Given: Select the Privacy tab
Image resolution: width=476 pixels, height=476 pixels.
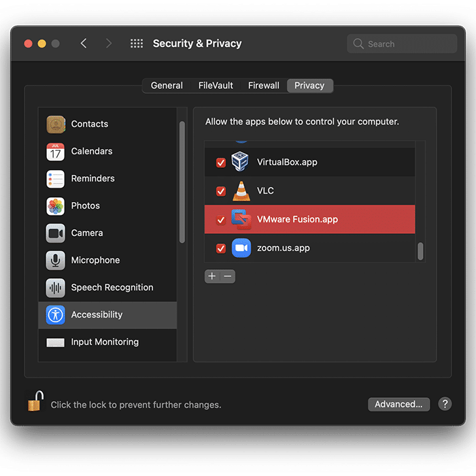Looking at the screenshot, I should coord(309,86).
